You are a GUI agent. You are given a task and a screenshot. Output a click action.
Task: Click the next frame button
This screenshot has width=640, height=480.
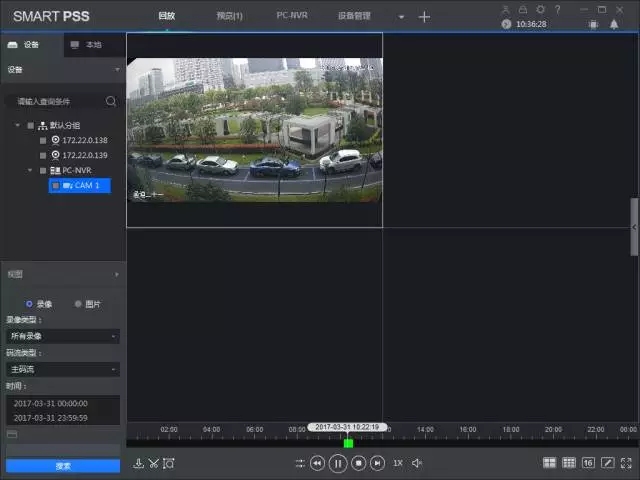tap(378, 463)
